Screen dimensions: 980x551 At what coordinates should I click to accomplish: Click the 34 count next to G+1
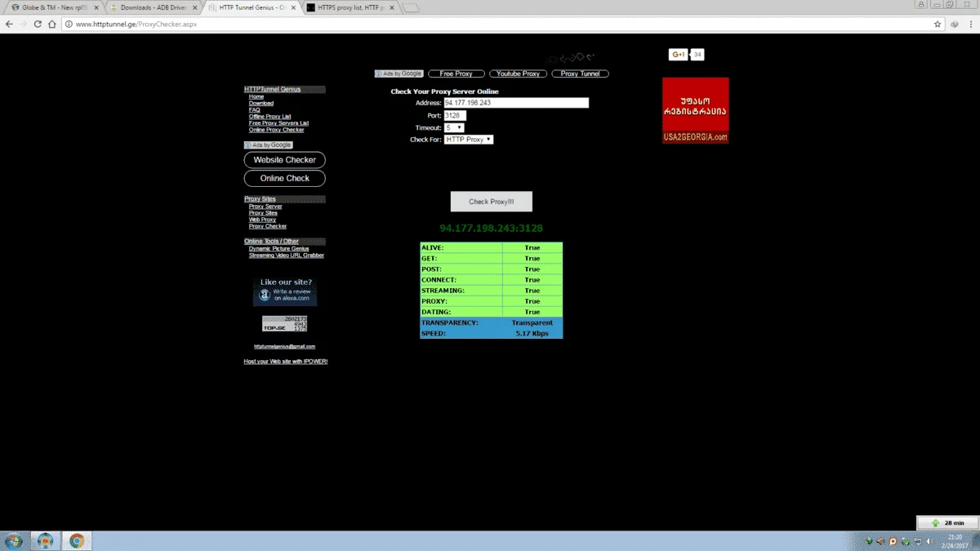(697, 55)
